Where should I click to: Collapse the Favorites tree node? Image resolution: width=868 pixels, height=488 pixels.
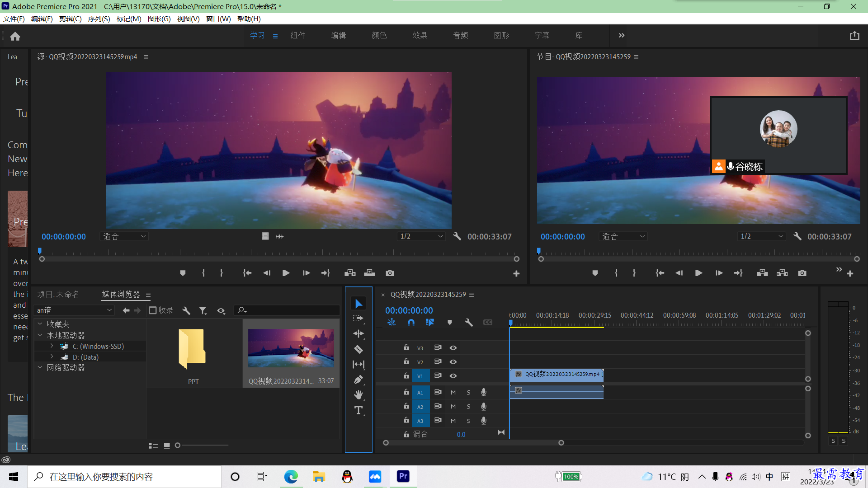[x=40, y=324]
